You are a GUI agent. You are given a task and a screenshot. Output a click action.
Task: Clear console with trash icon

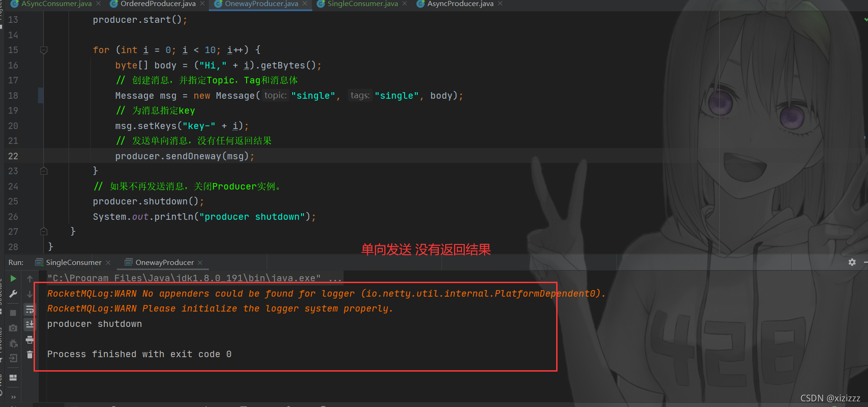[30, 354]
